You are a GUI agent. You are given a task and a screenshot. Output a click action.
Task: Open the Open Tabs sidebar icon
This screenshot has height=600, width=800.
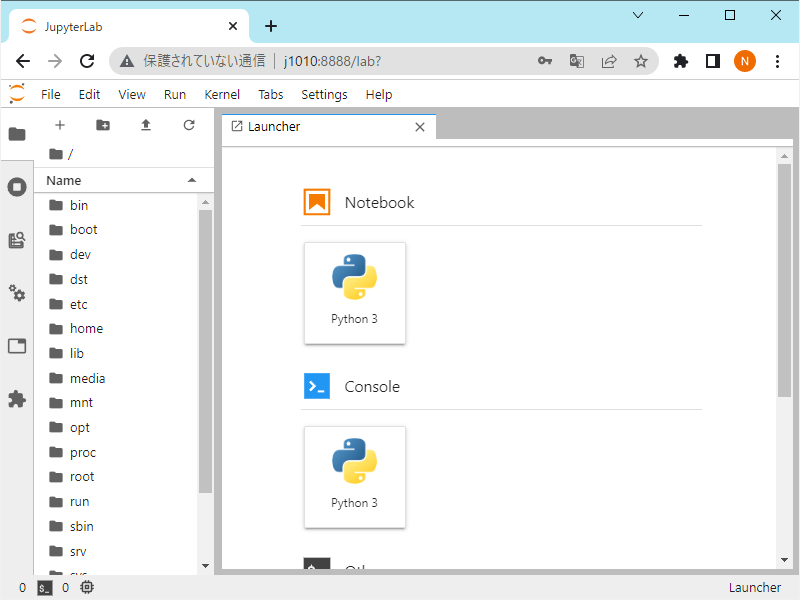pyautogui.click(x=17, y=346)
